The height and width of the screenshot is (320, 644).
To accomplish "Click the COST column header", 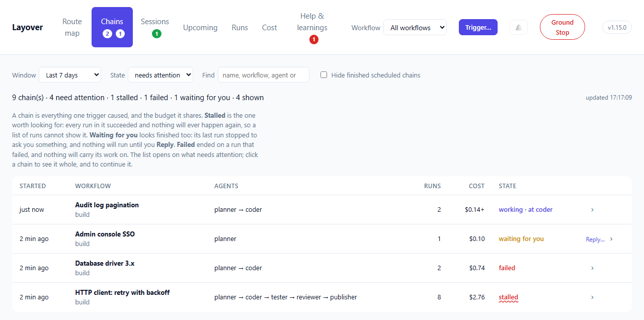I will [476, 186].
